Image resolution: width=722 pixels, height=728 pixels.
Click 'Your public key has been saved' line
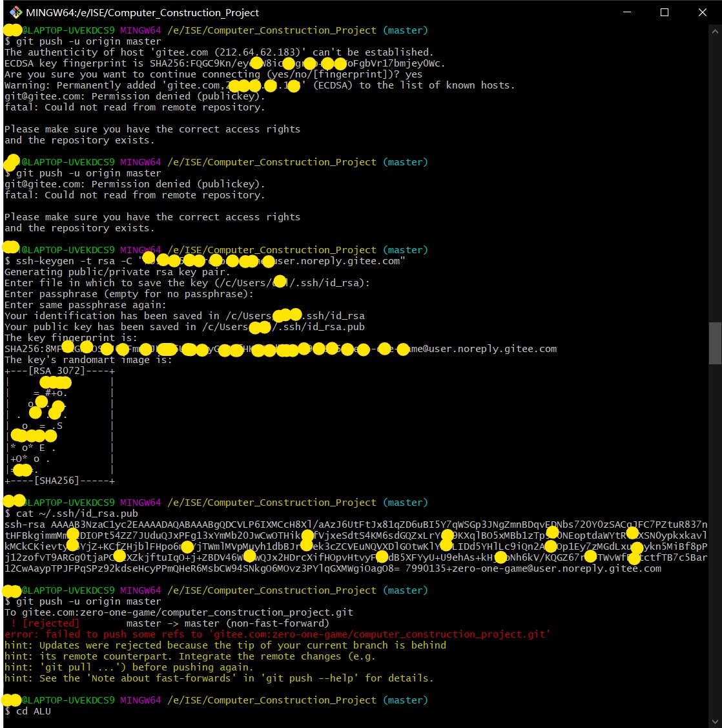click(x=184, y=327)
